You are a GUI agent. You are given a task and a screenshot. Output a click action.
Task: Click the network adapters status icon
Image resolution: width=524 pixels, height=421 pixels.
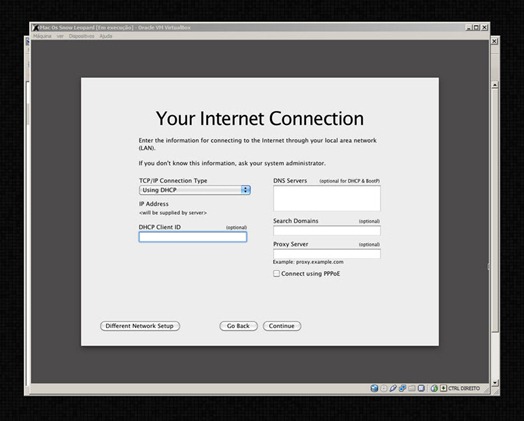point(402,388)
